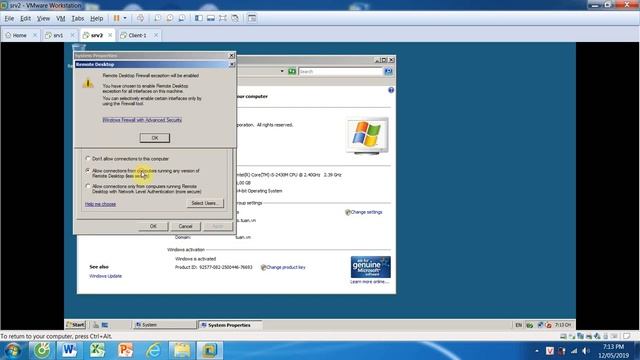Open the Help menu
This screenshot has width=640, height=360.
pyautogui.click(x=96, y=18)
